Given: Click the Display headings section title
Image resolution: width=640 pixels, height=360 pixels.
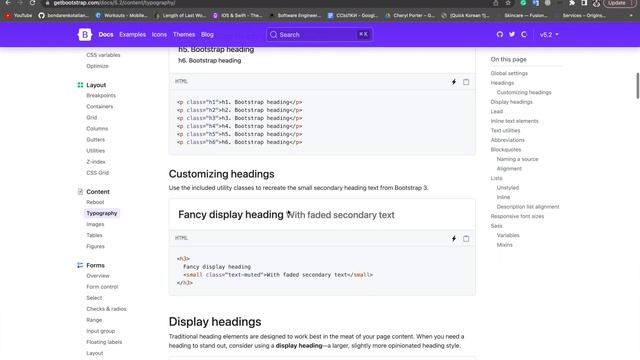Looking at the screenshot, I should (x=215, y=322).
